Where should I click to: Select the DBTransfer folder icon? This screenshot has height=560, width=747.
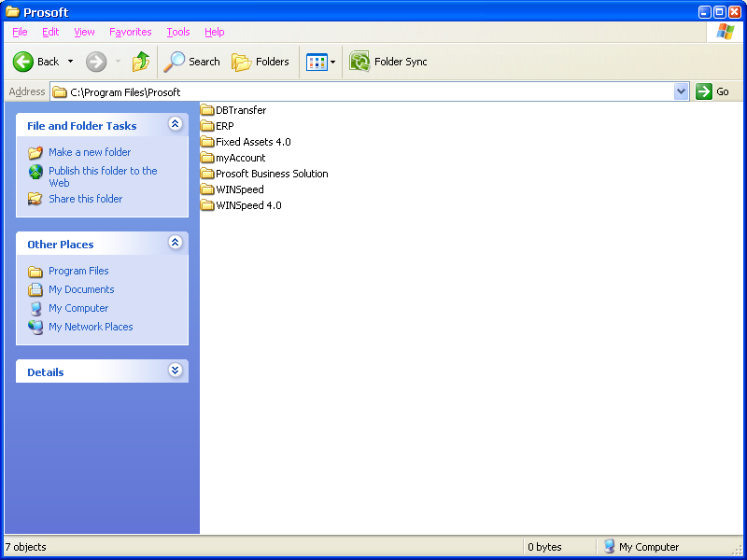(207, 110)
